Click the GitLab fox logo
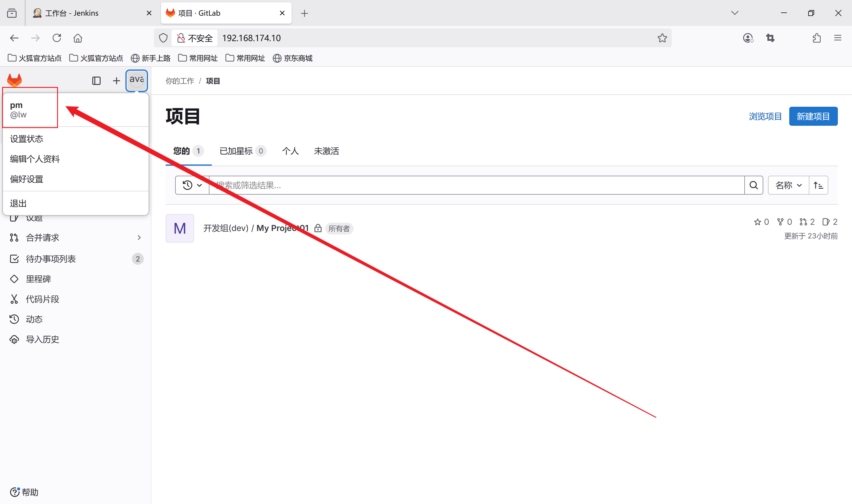The image size is (852, 504). [x=14, y=80]
